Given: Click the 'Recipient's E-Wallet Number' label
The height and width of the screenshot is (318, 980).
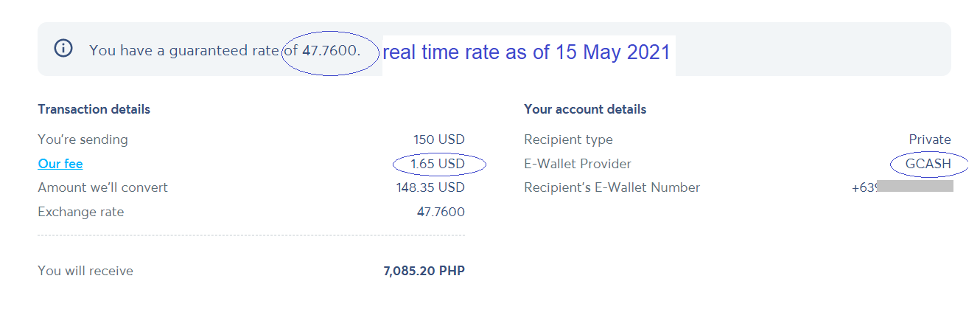Looking at the screenshot, I should (x=612, y=187).
